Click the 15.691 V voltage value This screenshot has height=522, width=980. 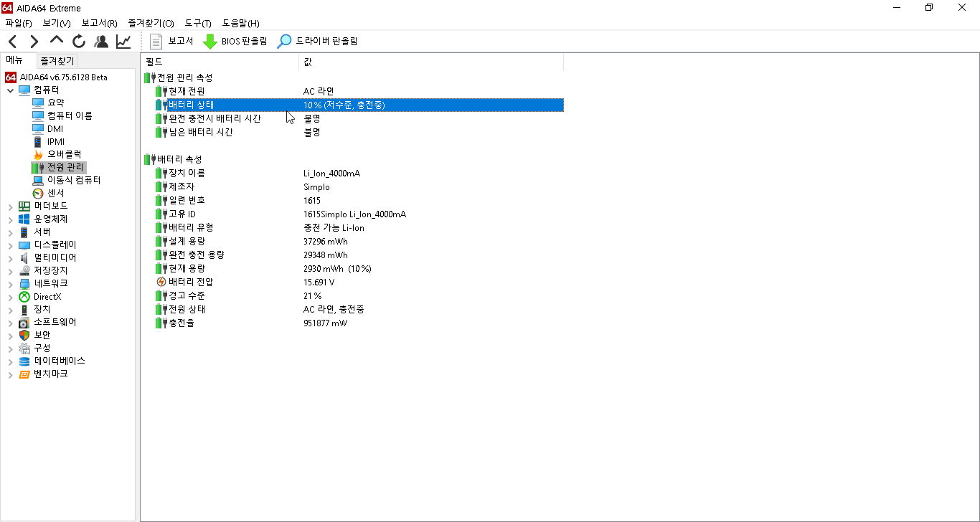319,282
